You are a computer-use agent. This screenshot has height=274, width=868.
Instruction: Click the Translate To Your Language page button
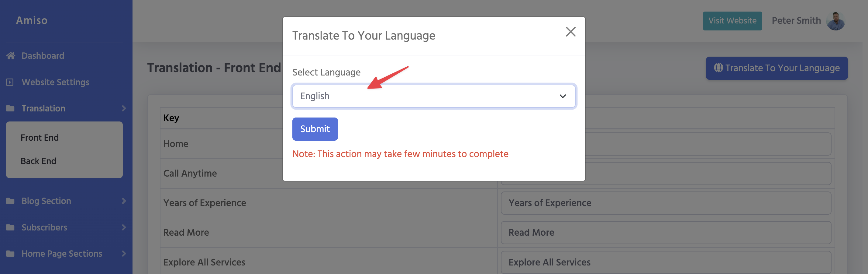coord(776,68)
